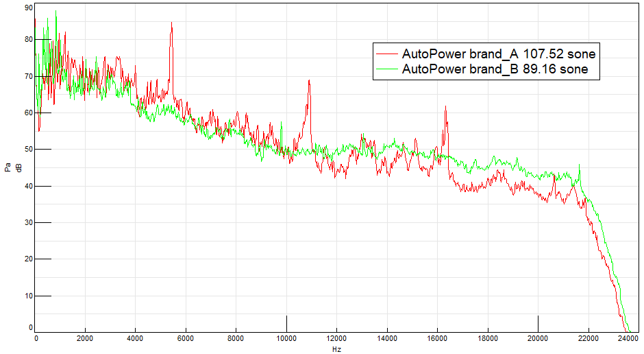Click the red peak tip near 10900 Hz

pos(309,81)
